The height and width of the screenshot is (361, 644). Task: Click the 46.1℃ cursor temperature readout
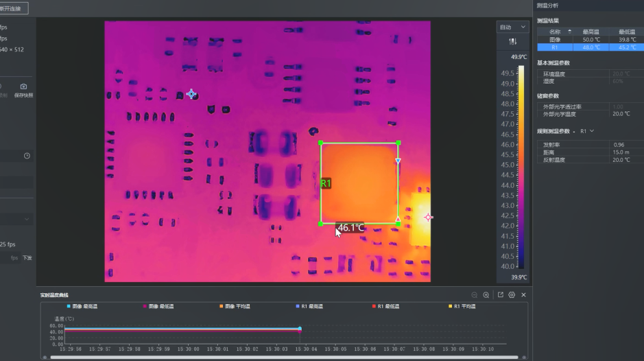[x=350, y=227]
